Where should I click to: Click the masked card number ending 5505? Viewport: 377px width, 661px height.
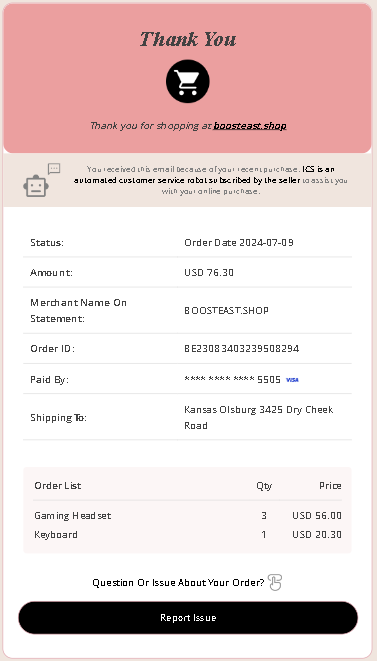point(232,379)
